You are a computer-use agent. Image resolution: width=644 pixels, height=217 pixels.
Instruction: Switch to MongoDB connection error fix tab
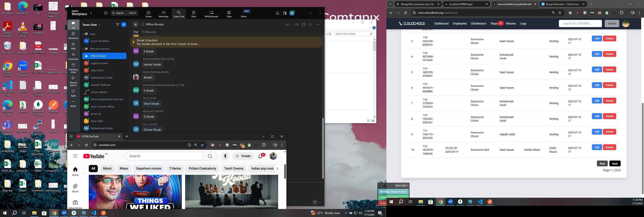click(x=418, y=4)
